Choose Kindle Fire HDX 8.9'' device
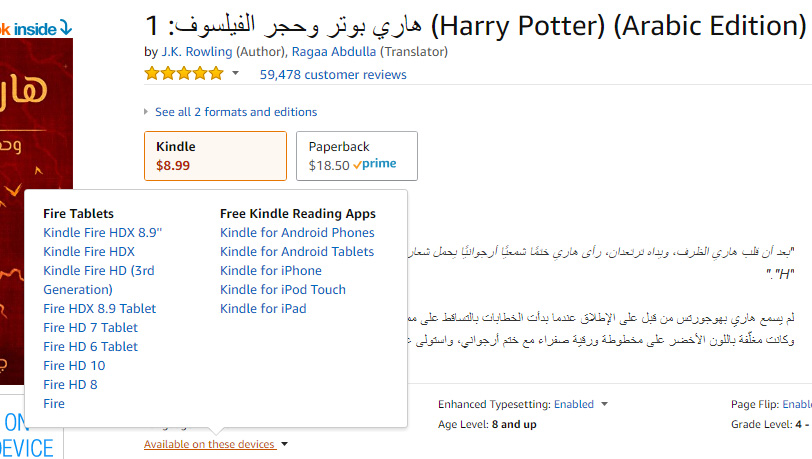 (x=103, y=233)
